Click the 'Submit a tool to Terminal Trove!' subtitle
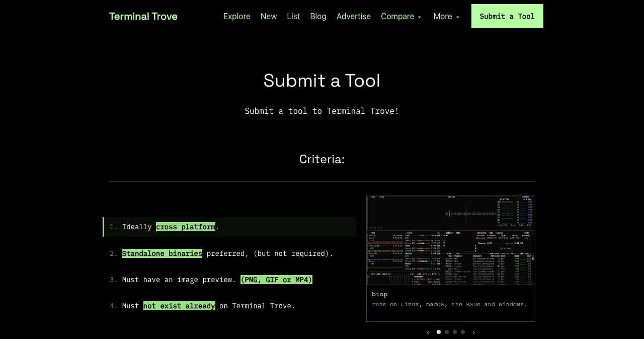Viewport: 644px width, 339px height. click(322, 111)
